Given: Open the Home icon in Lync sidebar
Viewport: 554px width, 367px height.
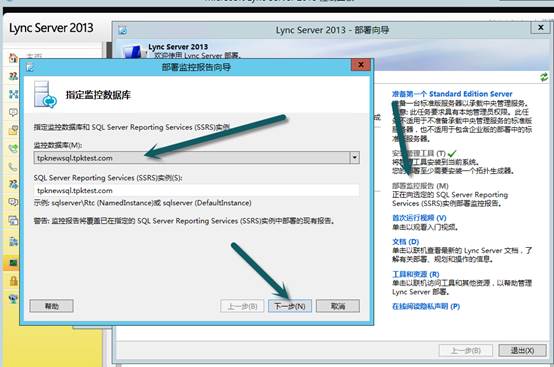Looking at the screenshot, I should pyautogui.click(x=13, y=58).
